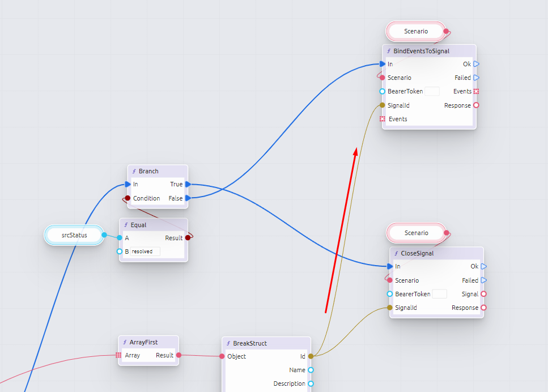
Task: Click the Branch node True output pin
Action: click(187, 184)
